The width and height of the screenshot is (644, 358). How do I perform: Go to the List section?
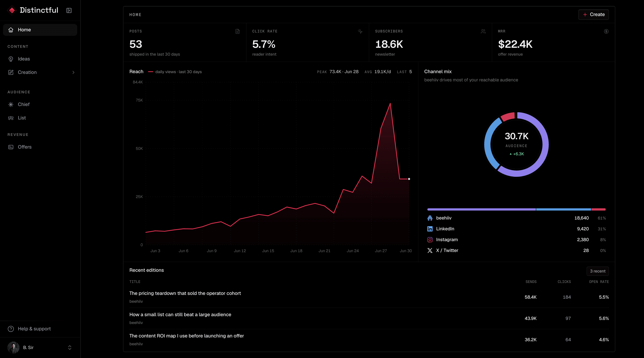40,118
